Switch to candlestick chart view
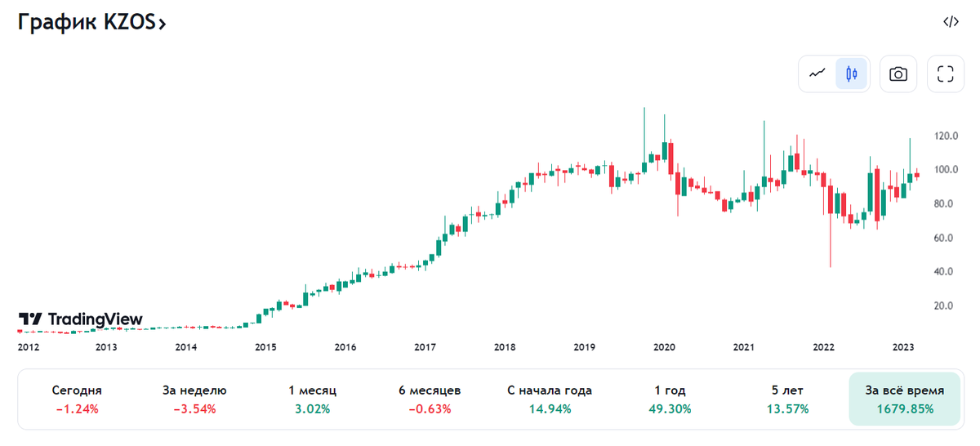Viewport: 980px width, 446px height. (x=851, y=74)
